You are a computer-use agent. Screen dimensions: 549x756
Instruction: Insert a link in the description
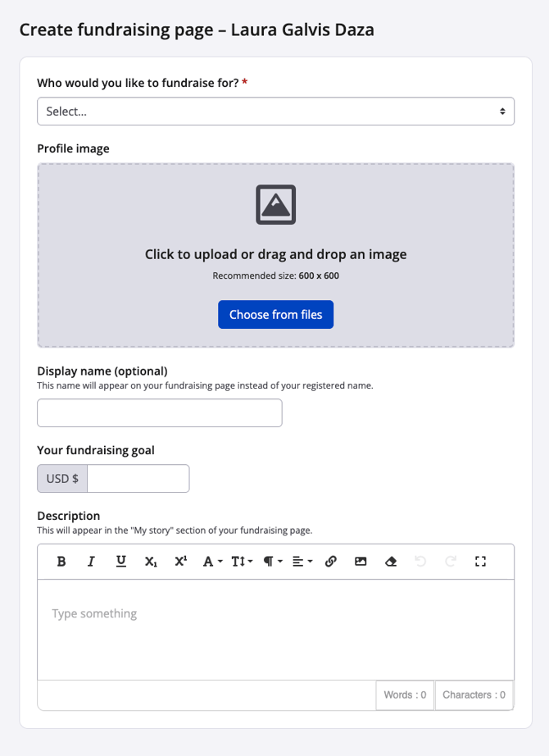pyautogui.click(x=331, y=561)
